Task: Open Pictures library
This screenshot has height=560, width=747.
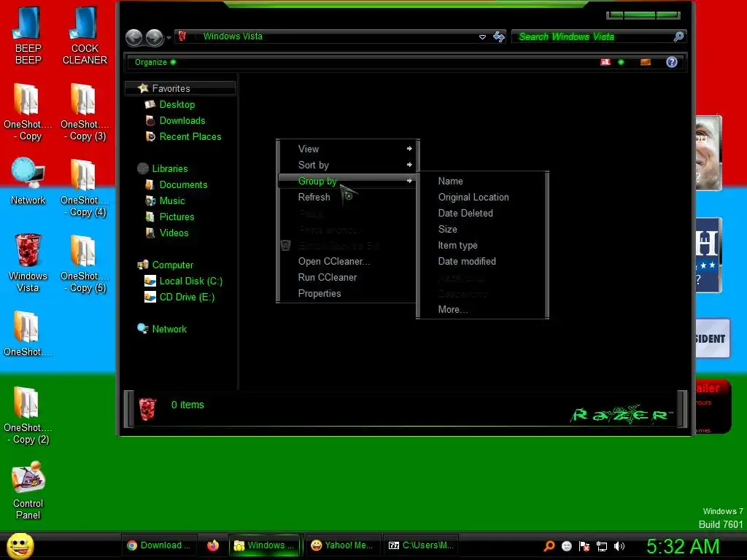Action: pos(177,217)
